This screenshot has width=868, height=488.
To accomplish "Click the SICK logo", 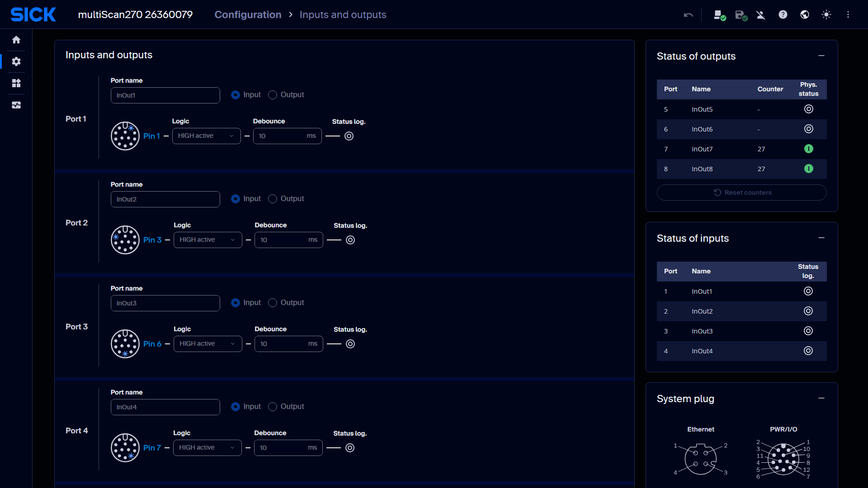I will (x=33, y=14).
